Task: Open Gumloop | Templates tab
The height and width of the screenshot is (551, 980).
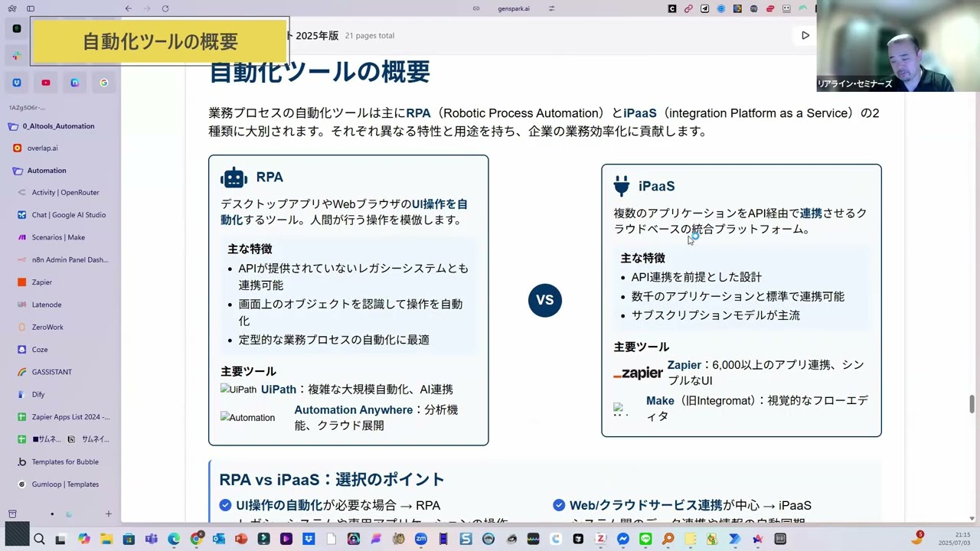Action: (65, 484)
